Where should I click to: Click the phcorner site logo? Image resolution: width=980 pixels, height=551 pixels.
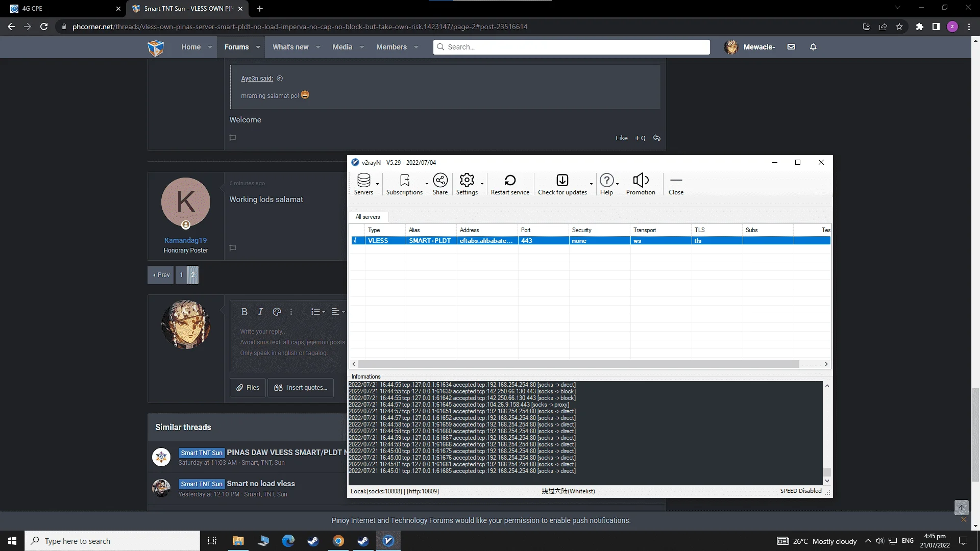tap(156, 47)
